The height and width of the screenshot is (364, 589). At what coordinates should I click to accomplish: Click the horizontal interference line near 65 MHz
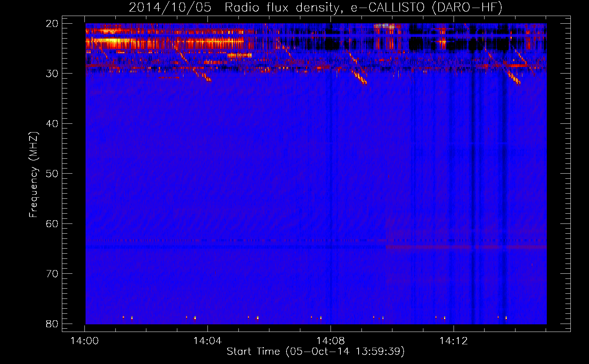point(316,247)
